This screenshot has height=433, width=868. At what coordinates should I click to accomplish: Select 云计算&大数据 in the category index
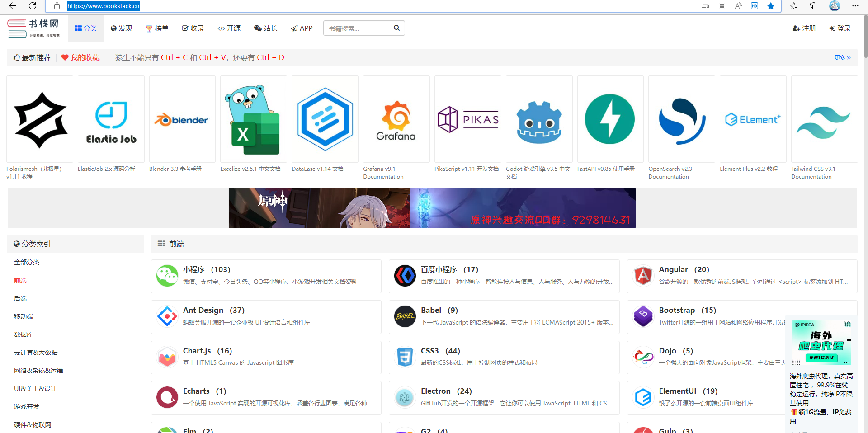(x=36, y=353)
